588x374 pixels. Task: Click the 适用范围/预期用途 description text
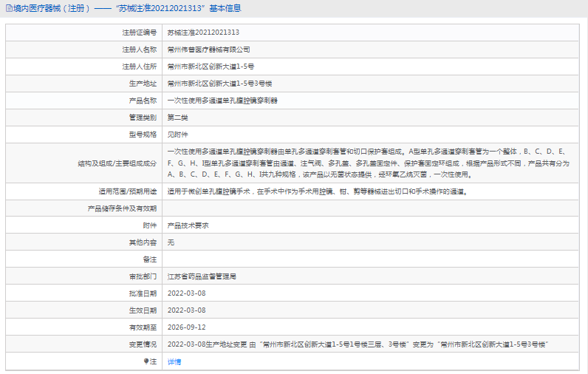click(x=318, y=191)
